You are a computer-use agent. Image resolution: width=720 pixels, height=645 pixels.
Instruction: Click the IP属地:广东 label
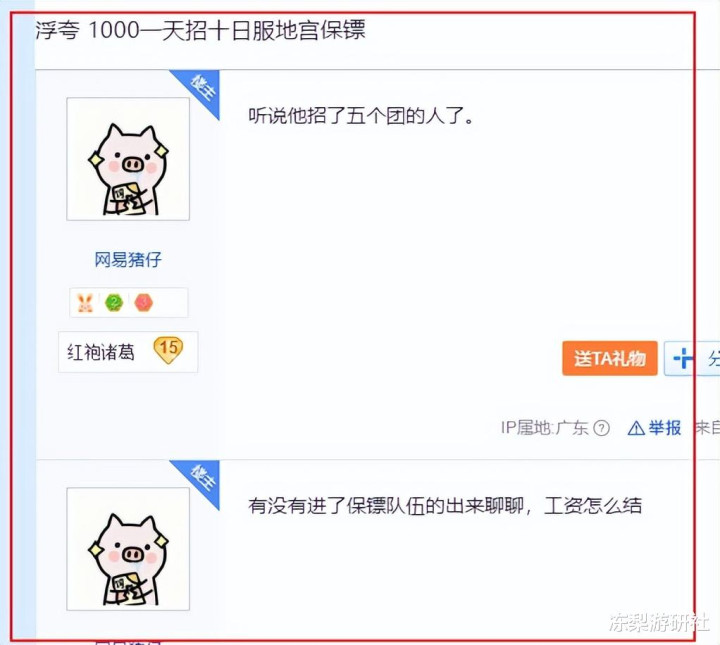pos(544,428)
